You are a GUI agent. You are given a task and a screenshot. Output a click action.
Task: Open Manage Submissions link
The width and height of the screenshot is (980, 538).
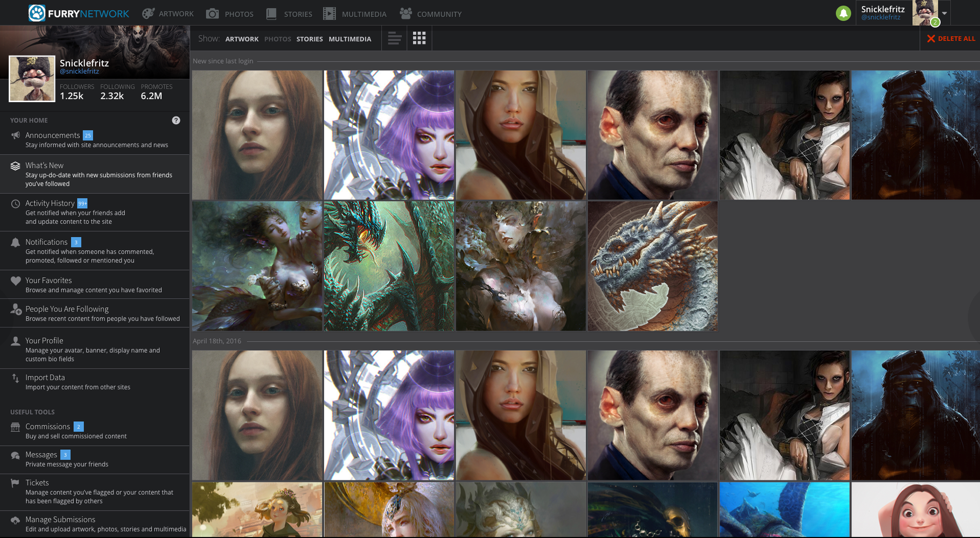click(x=60, y=520)
